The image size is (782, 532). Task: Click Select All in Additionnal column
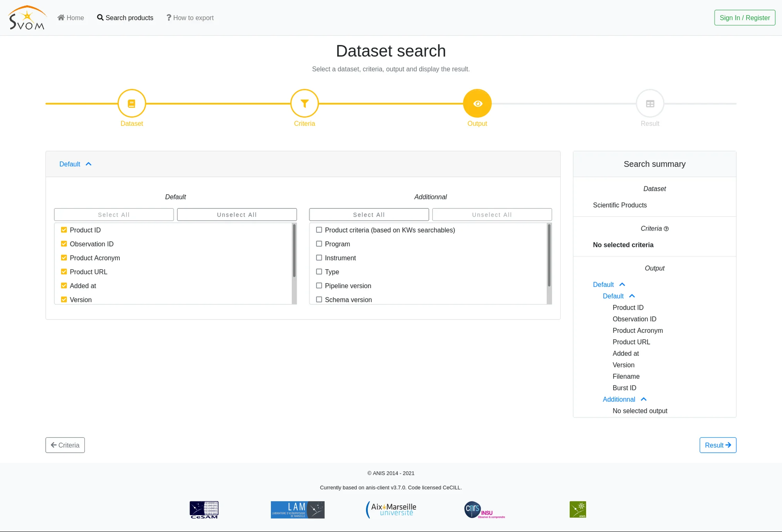(369, 215)
